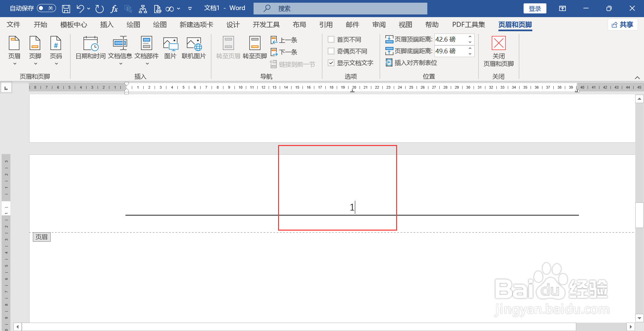Open Document Info (文档信息) menu
Viewport: 644px width, 331px height.
click(120, 50)
